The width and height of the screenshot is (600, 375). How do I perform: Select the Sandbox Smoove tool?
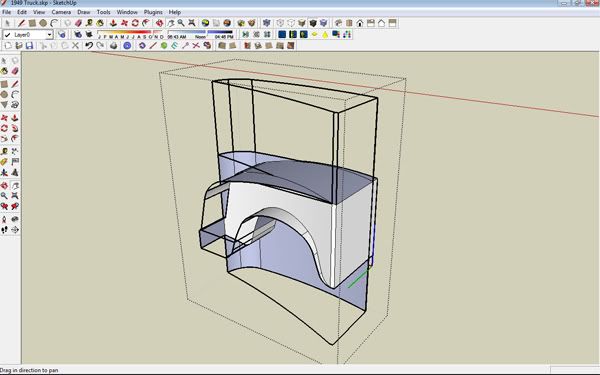pos(248,46)
